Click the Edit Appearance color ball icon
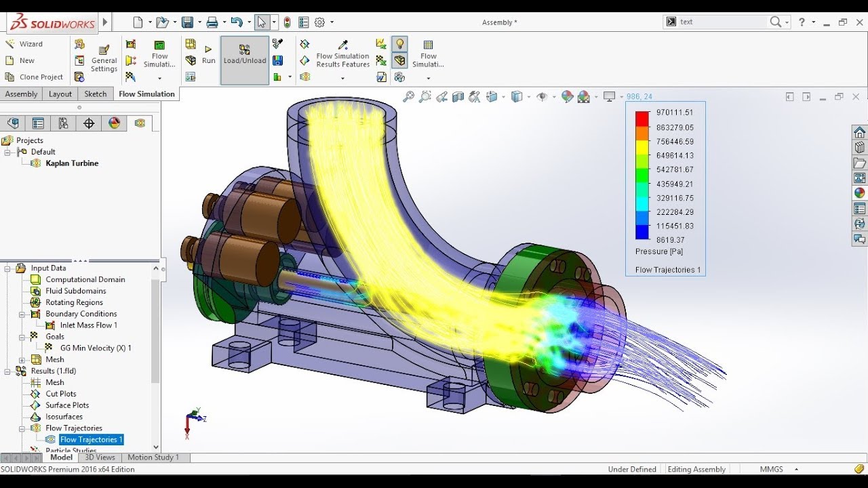Viewport: 868px width, 488px height. pos(568,97)
